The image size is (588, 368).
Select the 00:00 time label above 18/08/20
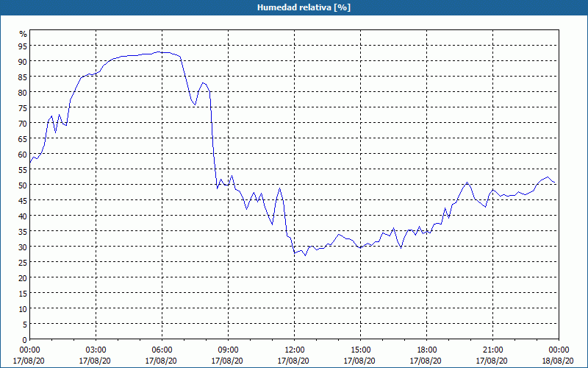pyautogui.click(x=559, y=350)
